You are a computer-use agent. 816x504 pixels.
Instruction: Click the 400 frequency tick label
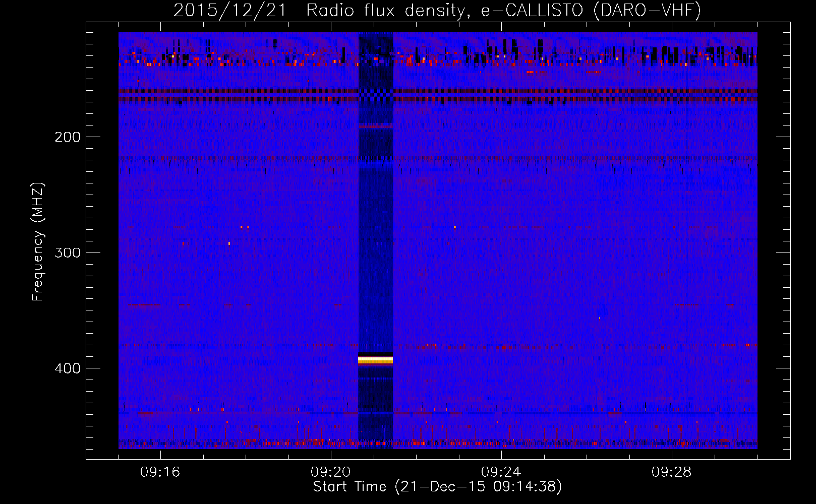[68, 368]
